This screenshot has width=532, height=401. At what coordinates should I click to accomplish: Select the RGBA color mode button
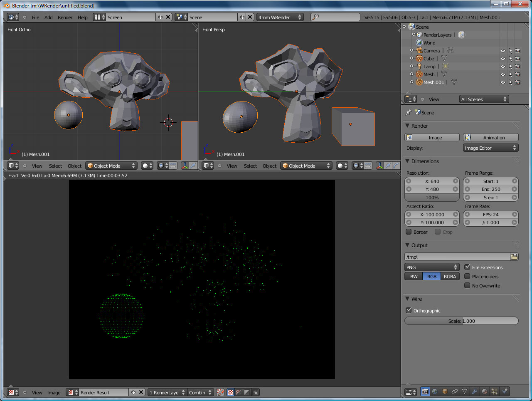[x=450, y=277]
